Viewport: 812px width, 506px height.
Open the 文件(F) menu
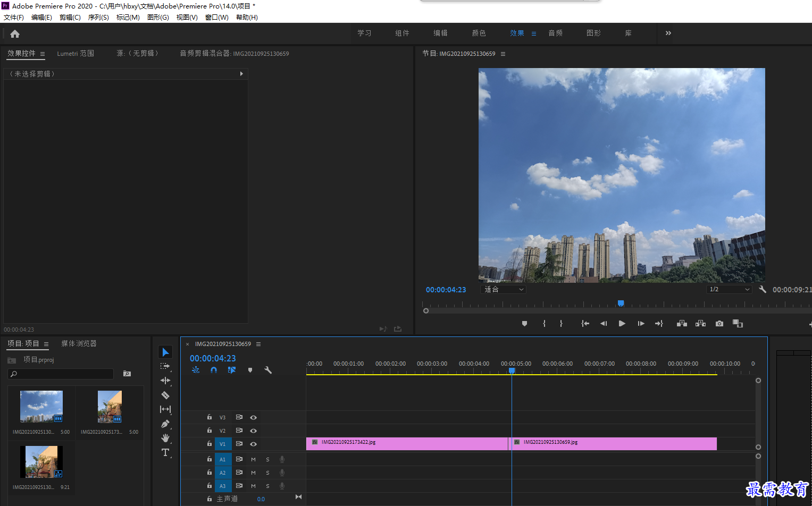coord(14,18)
